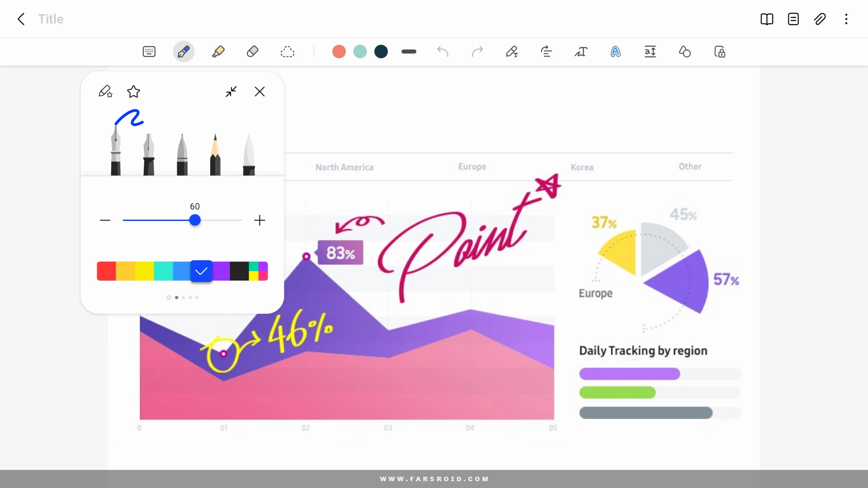
Task: Select the fountain pen type
Action: click(x=116, y=150)
